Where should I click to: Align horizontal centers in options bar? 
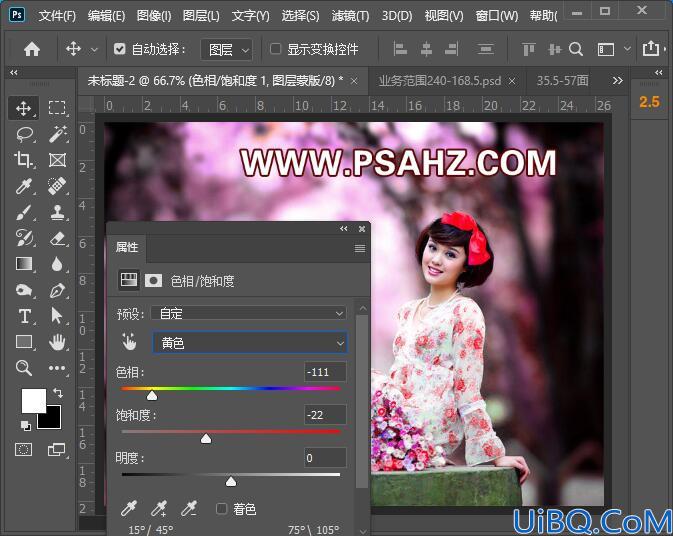click(426, 49)
